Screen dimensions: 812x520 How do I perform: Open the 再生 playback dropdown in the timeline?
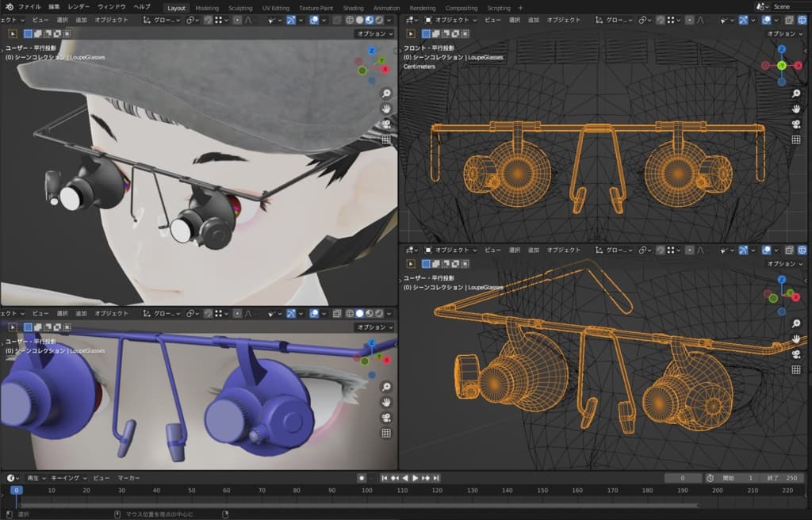36,478
